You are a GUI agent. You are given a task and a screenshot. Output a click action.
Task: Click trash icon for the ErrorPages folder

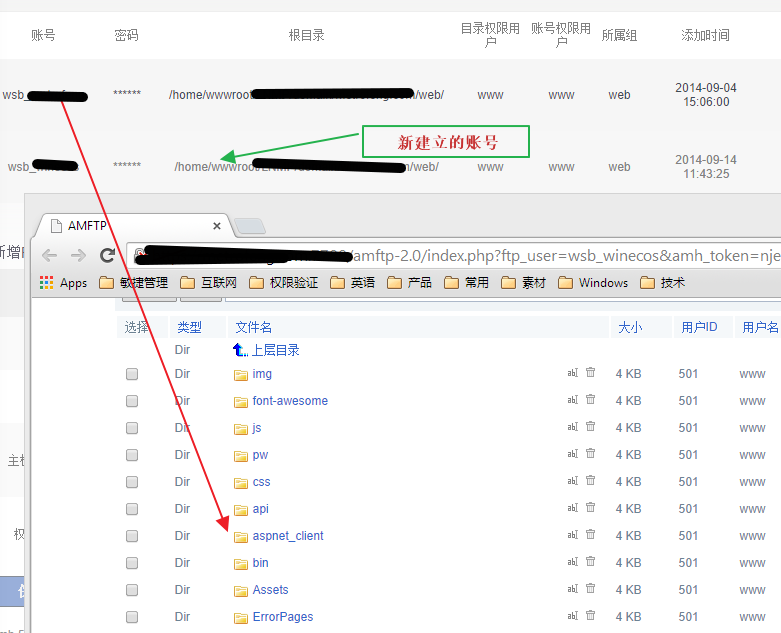tap(590, 616)
